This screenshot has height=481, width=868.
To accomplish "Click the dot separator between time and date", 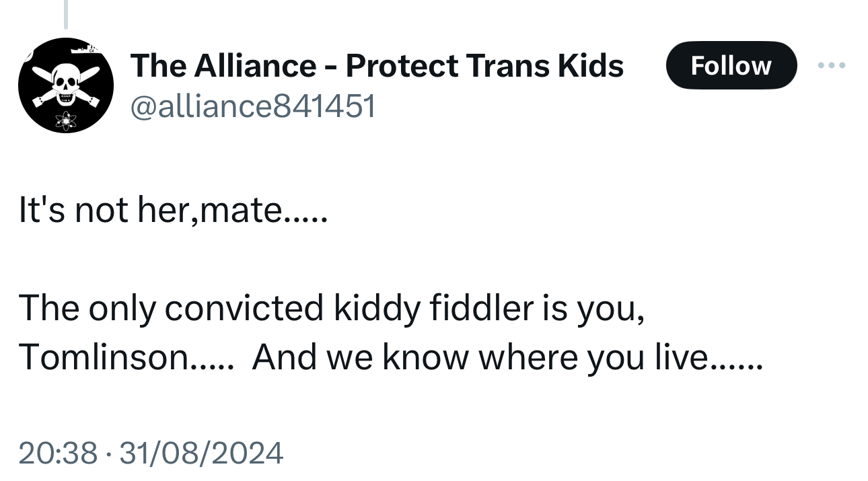I will coord(108,453).
